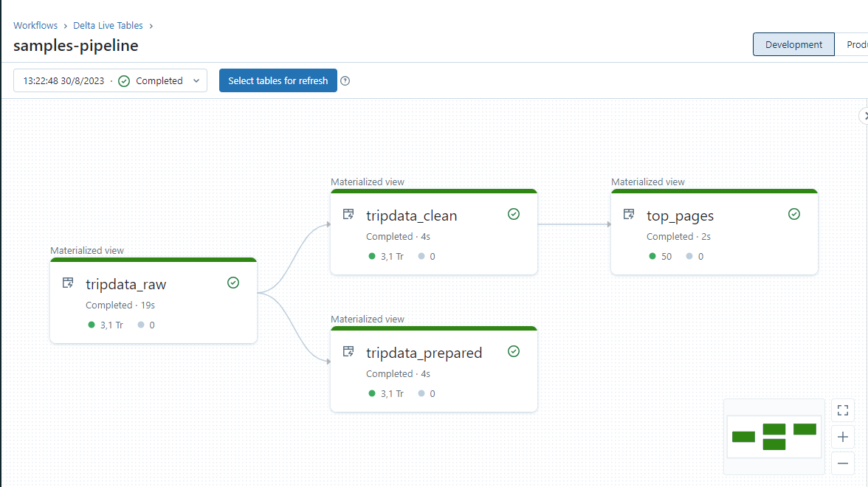868x487 pixels.
Task: Select the tripdata_prepared node name
Action: tap(424, 353)
